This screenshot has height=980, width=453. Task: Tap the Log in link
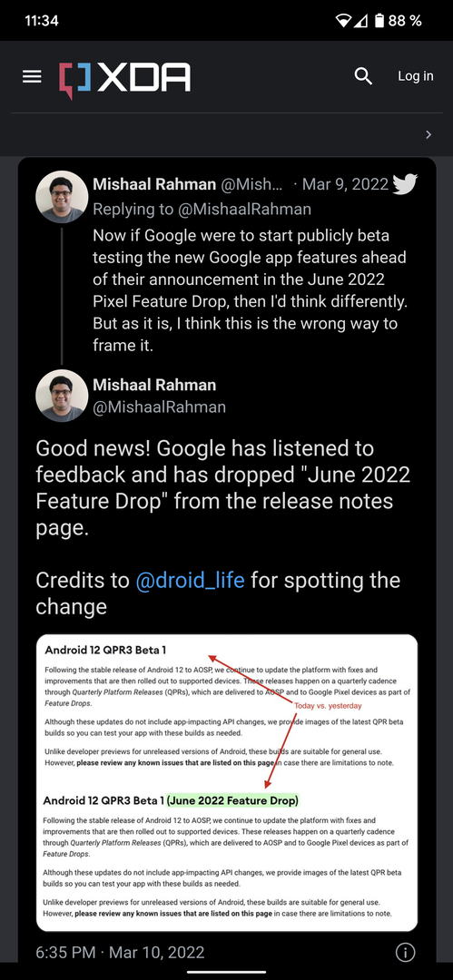416,76
